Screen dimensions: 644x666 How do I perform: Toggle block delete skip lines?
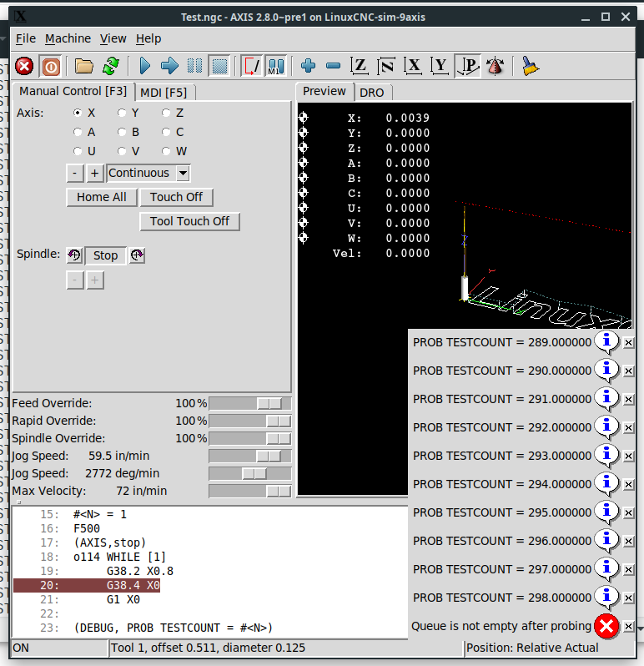point(251,66)
